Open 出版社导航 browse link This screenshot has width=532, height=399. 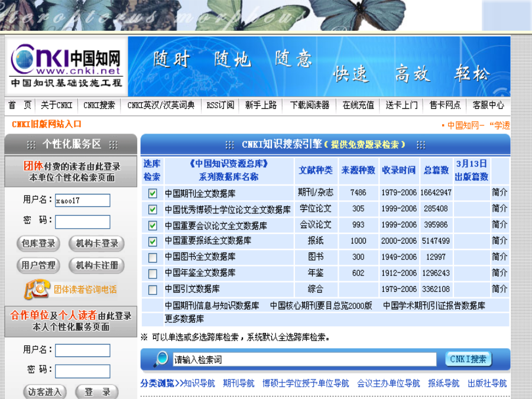click(487, 384)
